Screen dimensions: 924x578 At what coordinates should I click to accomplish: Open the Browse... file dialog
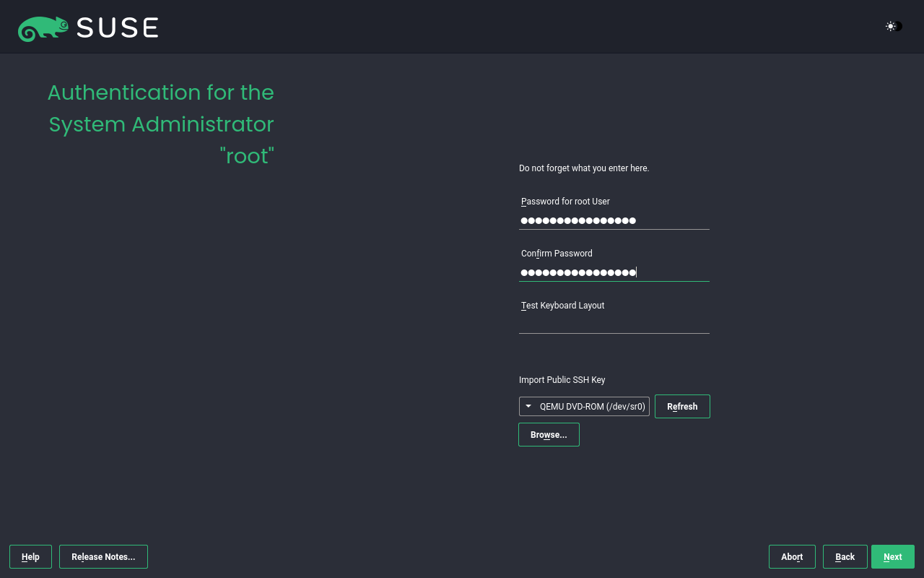[x=549, y=435]
